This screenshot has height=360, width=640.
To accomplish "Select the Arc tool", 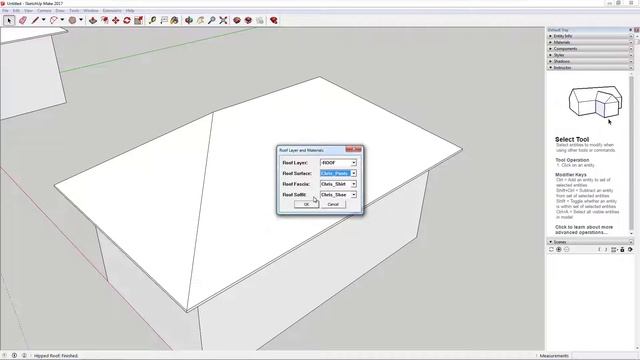I will tap(53, 20).
